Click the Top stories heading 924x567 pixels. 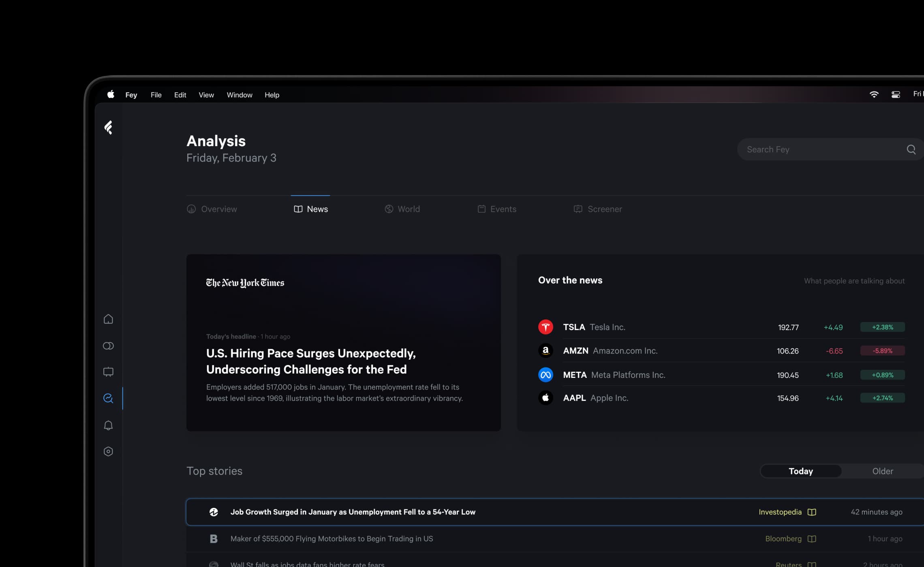tap(214, 471)
